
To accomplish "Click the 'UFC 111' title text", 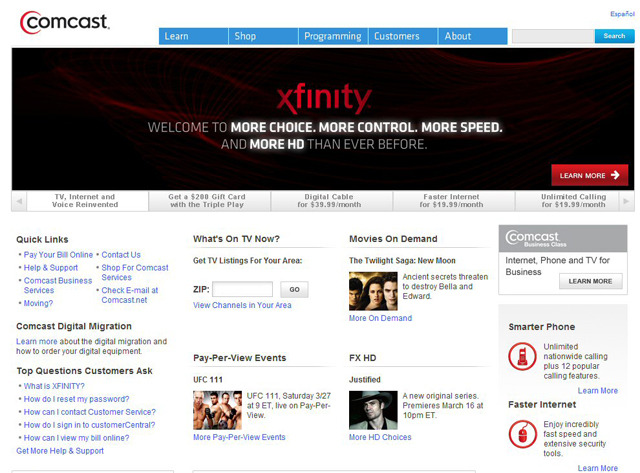I will click(208, 380).
